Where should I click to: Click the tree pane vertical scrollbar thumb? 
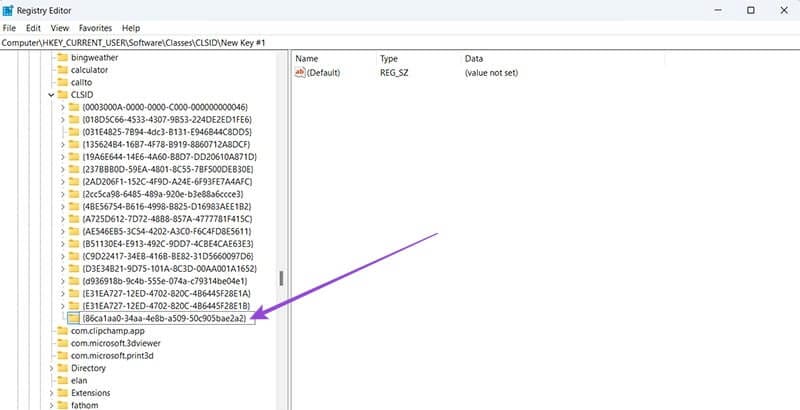(281, 278)
